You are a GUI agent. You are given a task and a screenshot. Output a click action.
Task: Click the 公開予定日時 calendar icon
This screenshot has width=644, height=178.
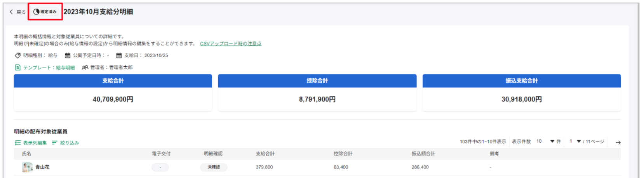click(68, 55)
